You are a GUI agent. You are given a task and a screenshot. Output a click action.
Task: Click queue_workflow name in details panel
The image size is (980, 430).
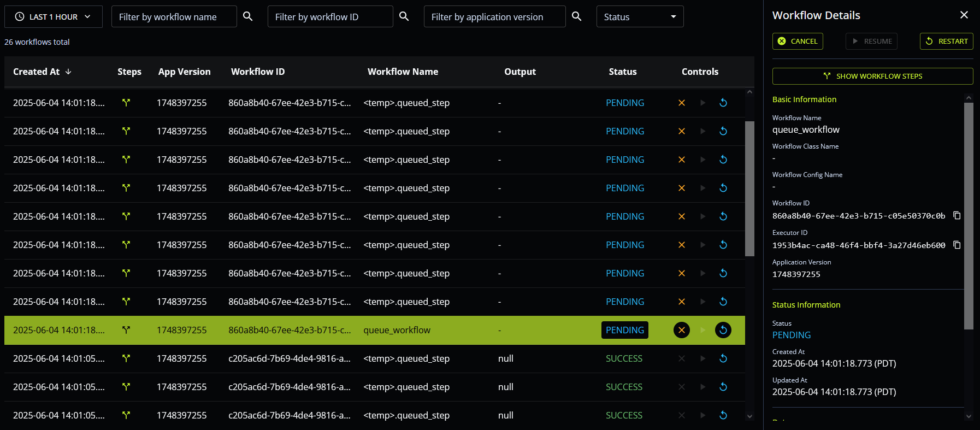pos(806,129)
